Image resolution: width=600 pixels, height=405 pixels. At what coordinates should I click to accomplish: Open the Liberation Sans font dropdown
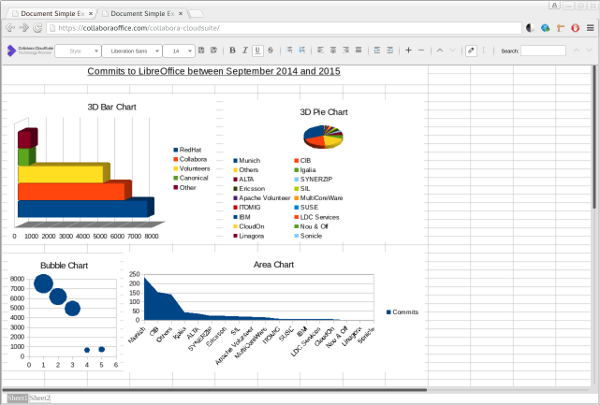click(132, 51)
